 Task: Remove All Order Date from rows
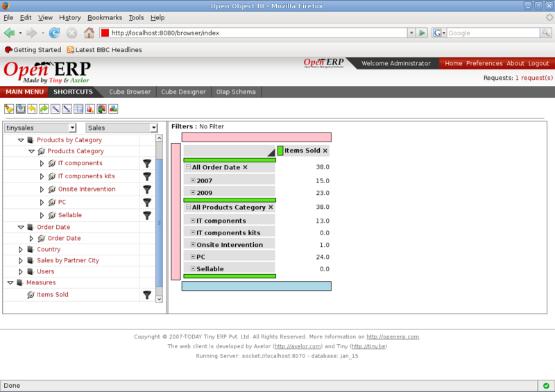pos(245,167)
